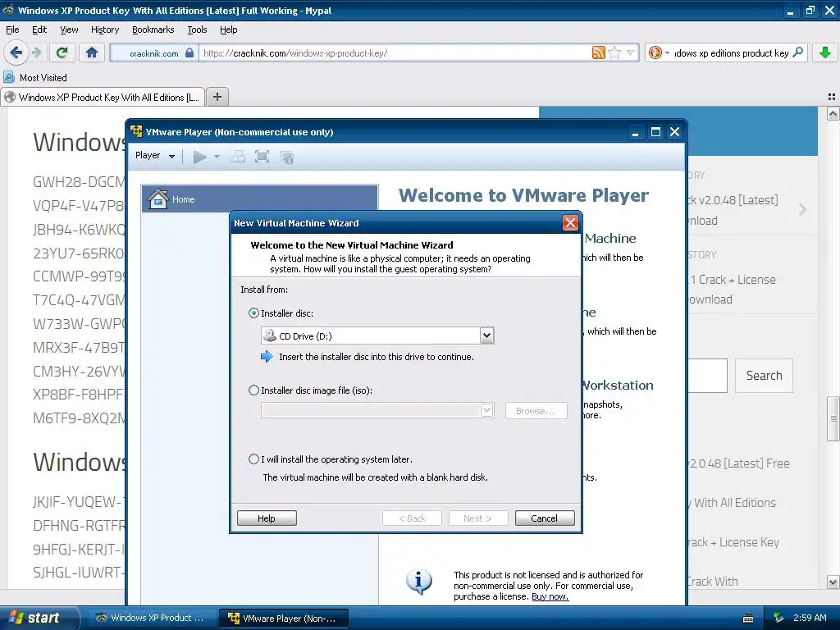Open the Tools menu
840x630 pixels.
[197, 30]
